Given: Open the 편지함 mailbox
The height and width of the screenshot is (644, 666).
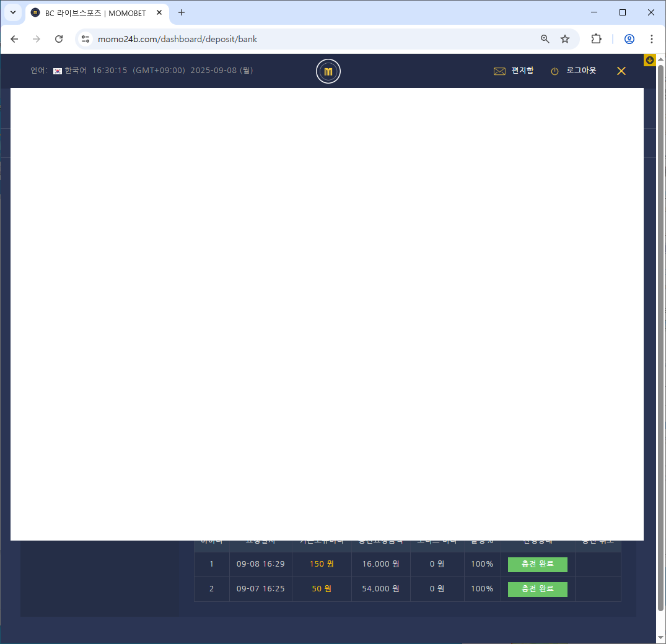Looking at the screenshot, I should (x=514, y=71).
